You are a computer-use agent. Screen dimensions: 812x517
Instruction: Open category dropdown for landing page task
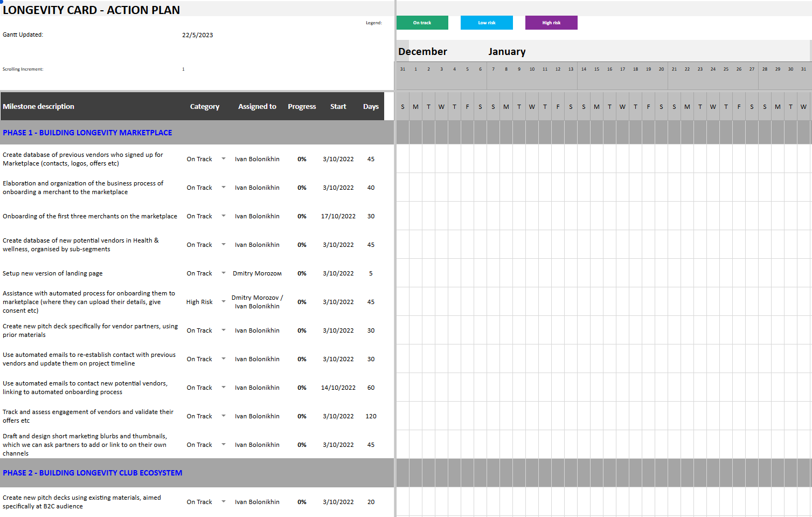point(224,273)
